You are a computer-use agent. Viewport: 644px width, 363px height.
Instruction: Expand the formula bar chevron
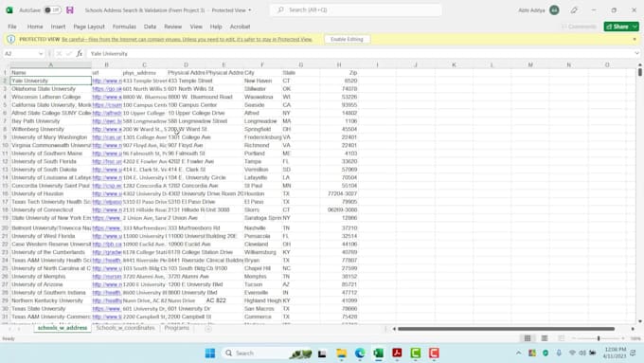[x=637, y=53]
